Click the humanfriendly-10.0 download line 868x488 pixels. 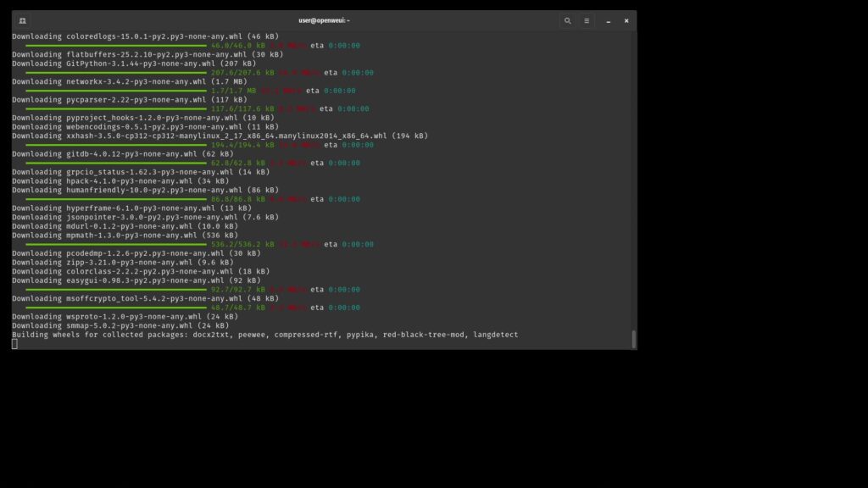click(x=145, y=190)
